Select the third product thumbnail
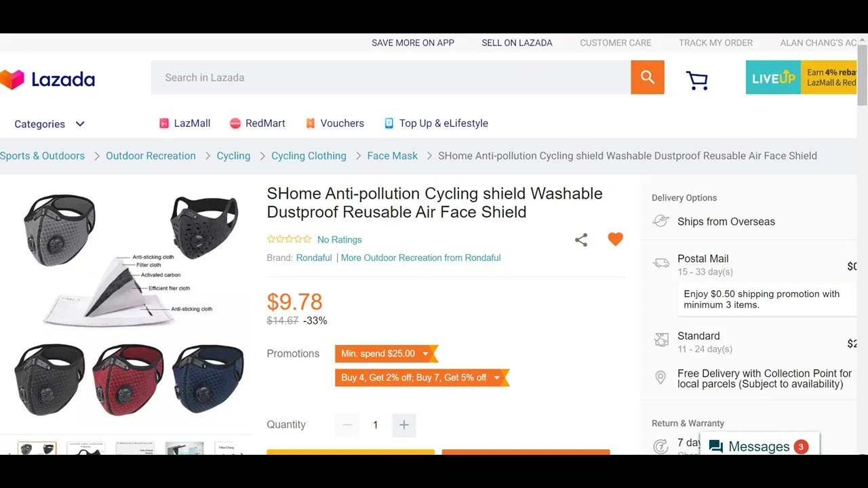The height and width of the screenshot is (488, 868). [x=135, y=449]
